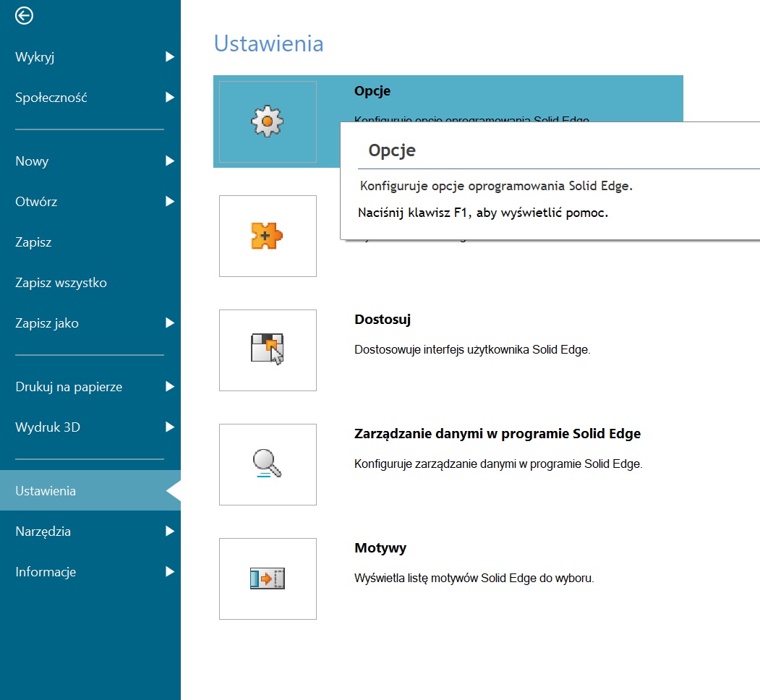
Task: Expand the arrow beside Informacje
Action: (169, 572)
